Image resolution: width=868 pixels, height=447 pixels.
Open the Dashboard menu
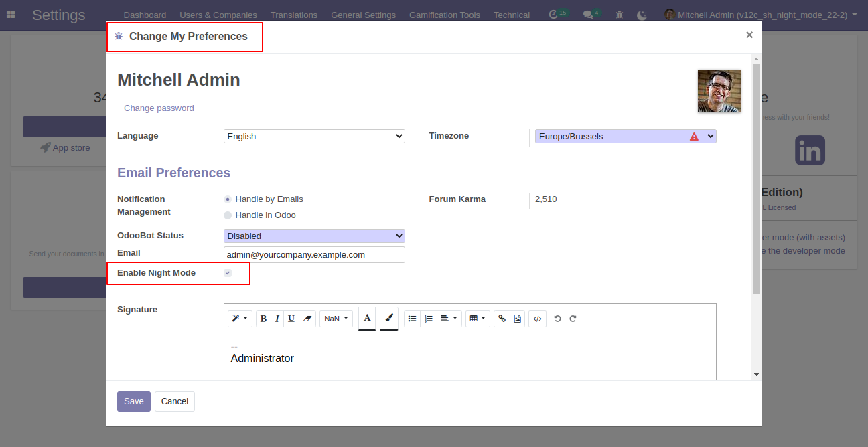coord(145,15)
